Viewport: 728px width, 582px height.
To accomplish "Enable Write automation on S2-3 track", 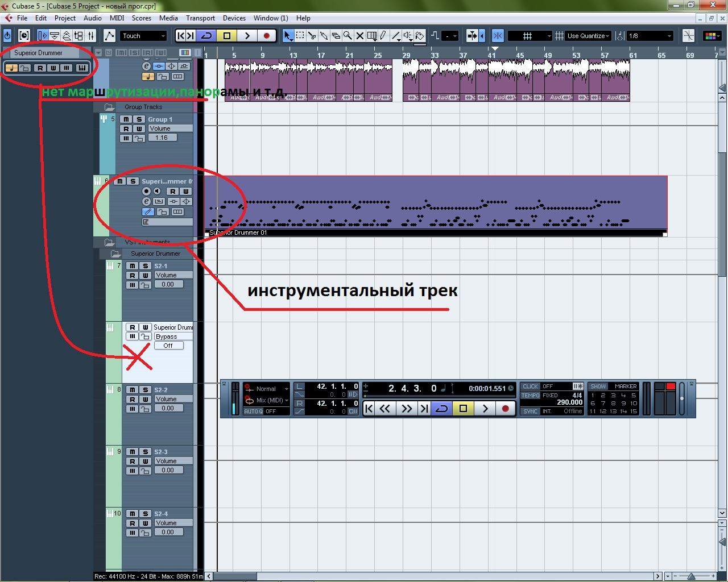I will 145,461.
